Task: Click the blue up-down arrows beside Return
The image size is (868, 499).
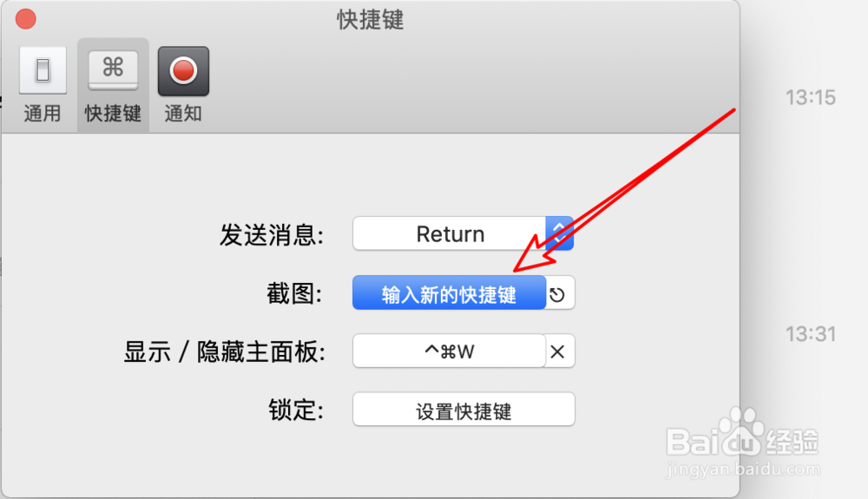Action: coord(559,233)
